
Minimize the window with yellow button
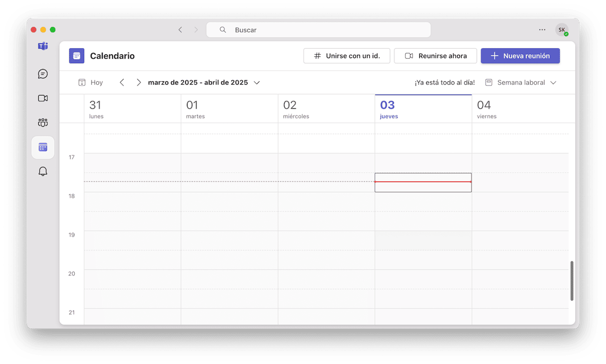[x=43, y=30]
